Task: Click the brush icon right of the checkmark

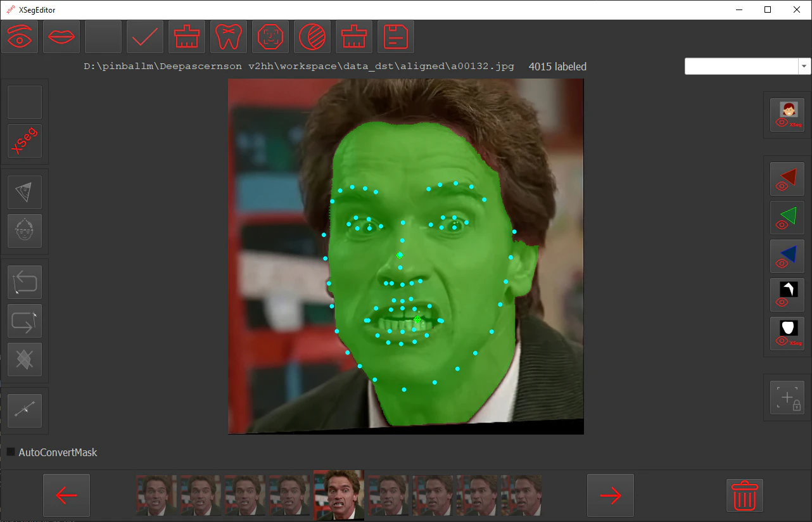Action: (x=187, y=37)
